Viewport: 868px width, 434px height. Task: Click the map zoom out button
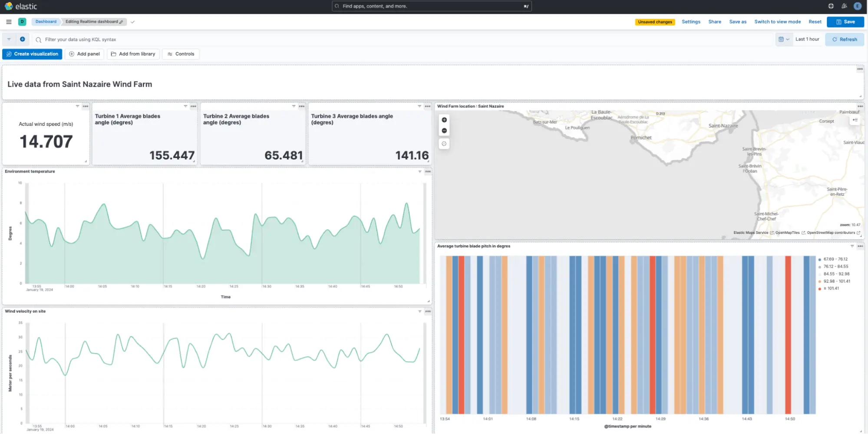coord(444,131)
